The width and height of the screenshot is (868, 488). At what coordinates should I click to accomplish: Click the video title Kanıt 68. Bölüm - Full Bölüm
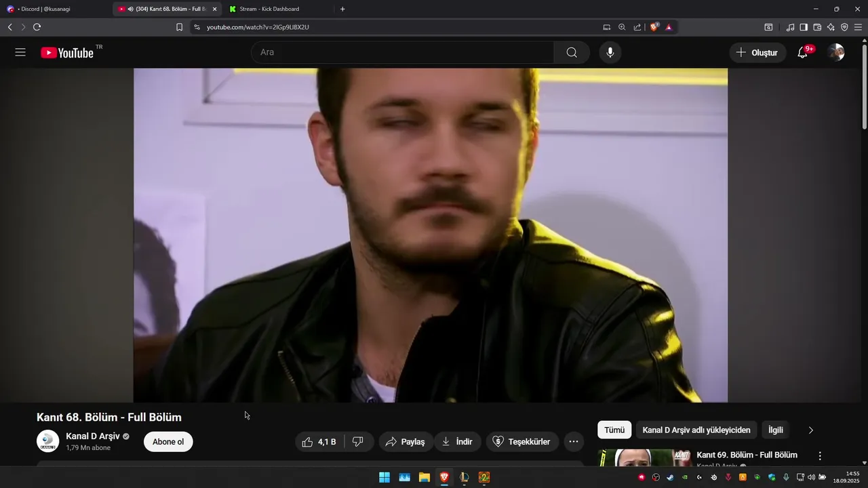(109, 418)
